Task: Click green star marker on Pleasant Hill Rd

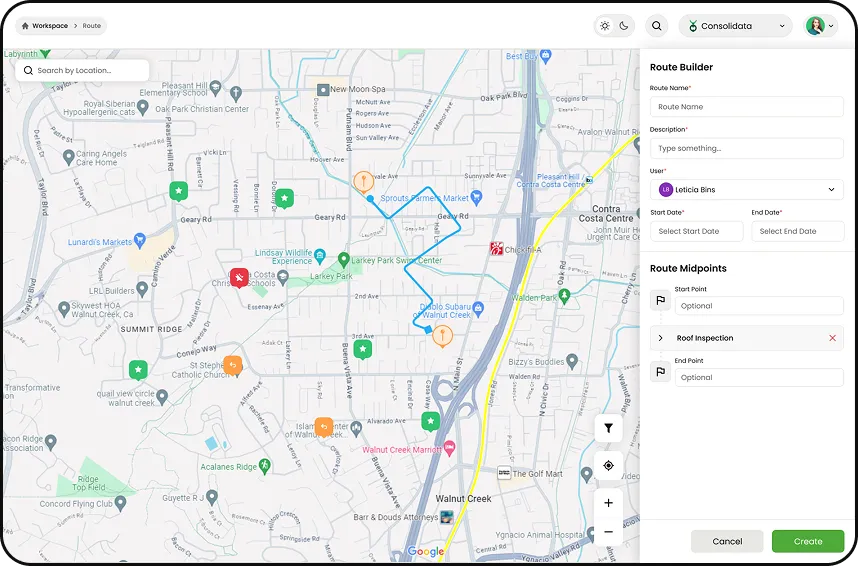Action: (178, 191)
